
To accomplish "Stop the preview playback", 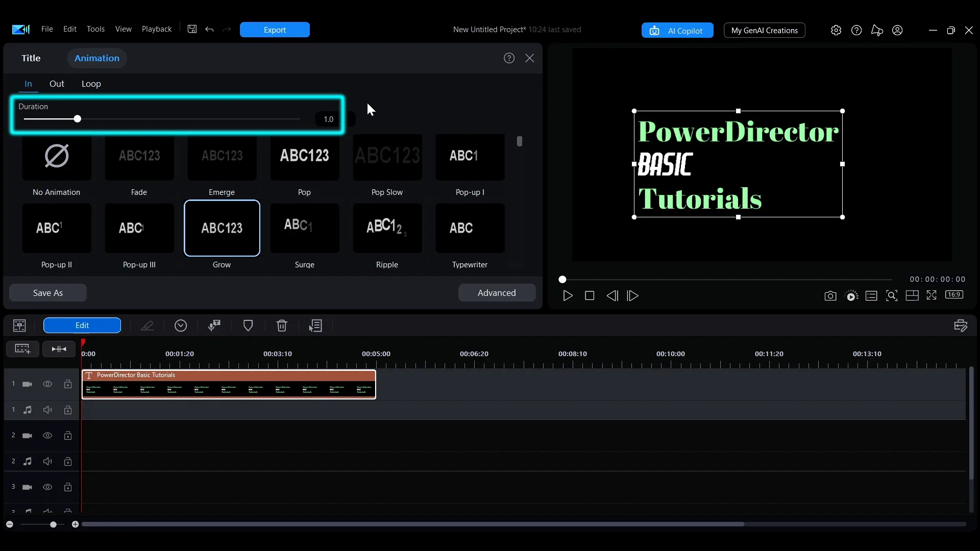I will (x=590, y=296).
